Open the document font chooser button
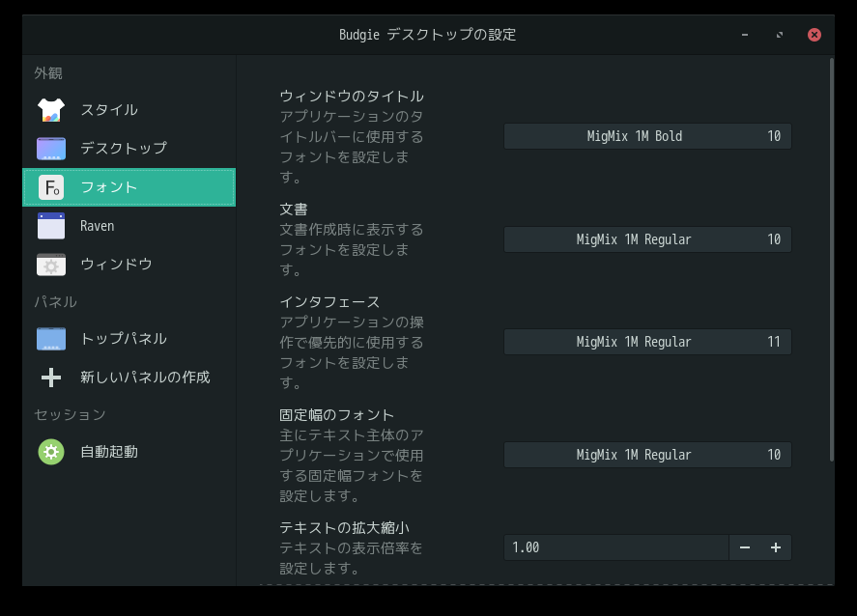This screenshot has height=616, width=857. 647,239
